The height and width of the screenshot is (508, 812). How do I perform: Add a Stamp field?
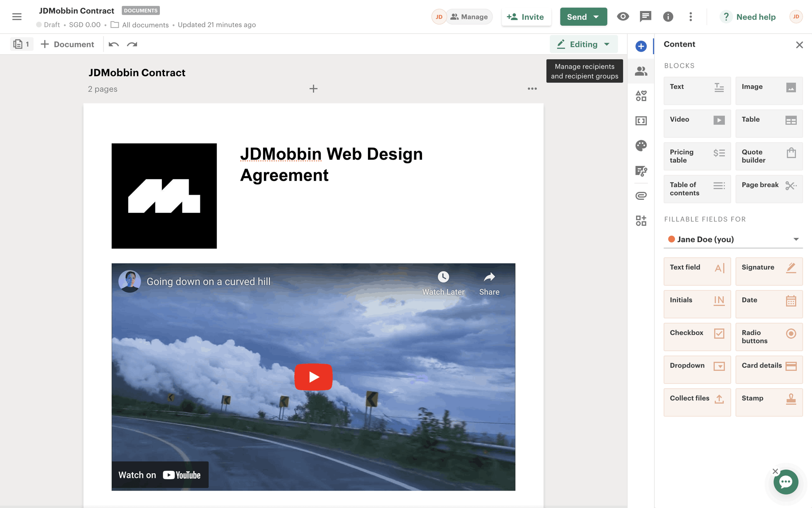pyautogui.click(x=769, y=402)
